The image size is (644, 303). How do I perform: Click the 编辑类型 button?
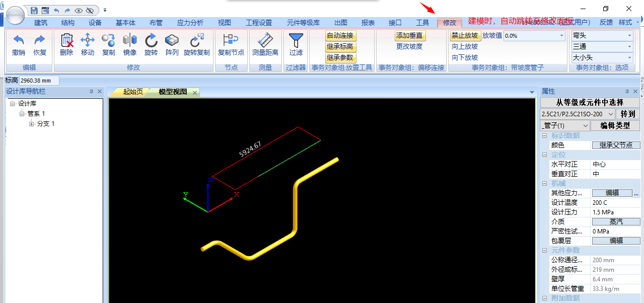[615, 125]
